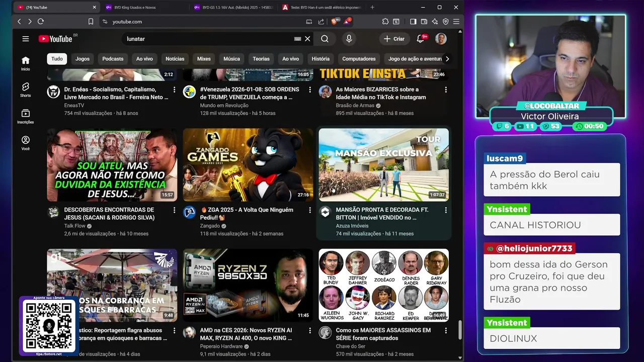
Task: Open the on-screen keyboard icon in search
Action: pos(297,39)
